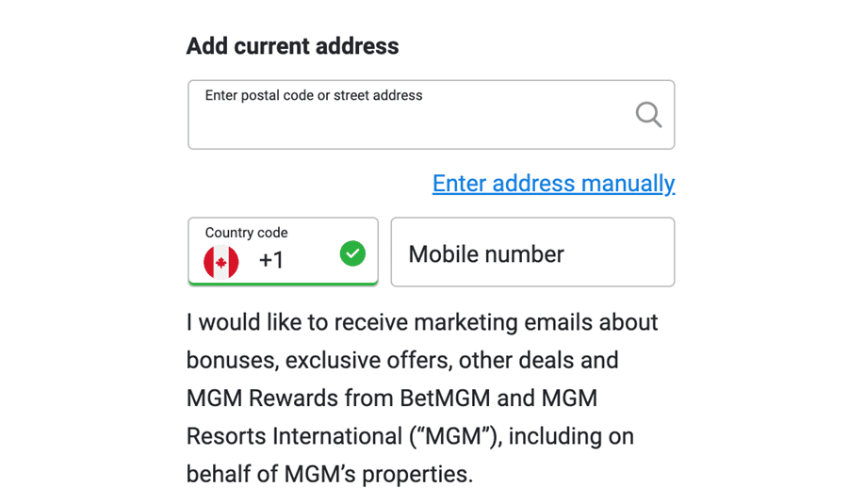865x504 pixels.
Task: Click the green underline of Country code field
Action: (x=283, y=284)
